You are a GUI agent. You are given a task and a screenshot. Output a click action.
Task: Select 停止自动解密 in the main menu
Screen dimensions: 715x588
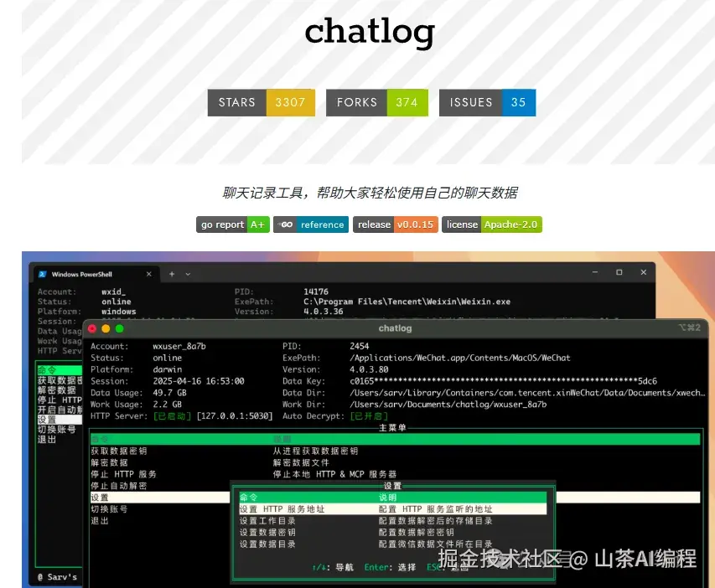tap(118, 486)
